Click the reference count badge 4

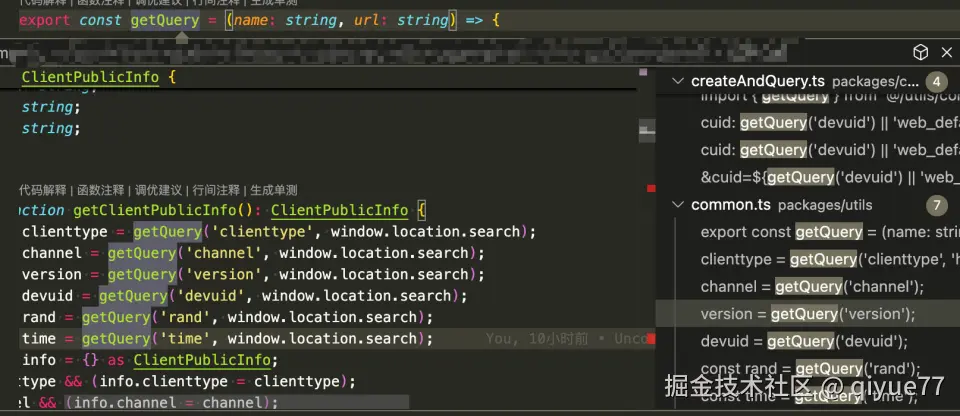coord(936,81)
